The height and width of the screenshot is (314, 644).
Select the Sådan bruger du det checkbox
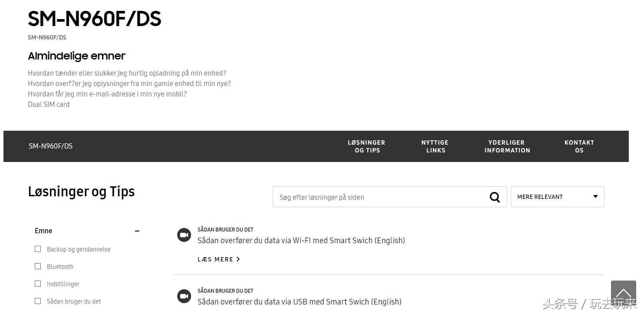(38, 301)
